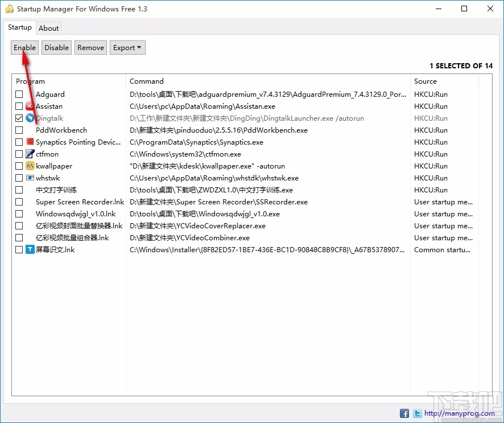Viewport: 504px width, 423px height.
Task: Click the Facebook icon at the bottom
Action: pyautogui.click(x=404, y=413)
